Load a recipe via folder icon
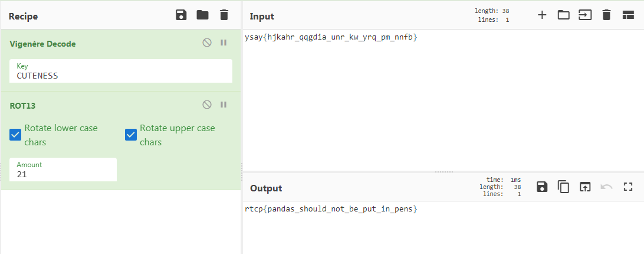Image resolution: width=644 pixels, height=254 pixels. coord(202,15)
